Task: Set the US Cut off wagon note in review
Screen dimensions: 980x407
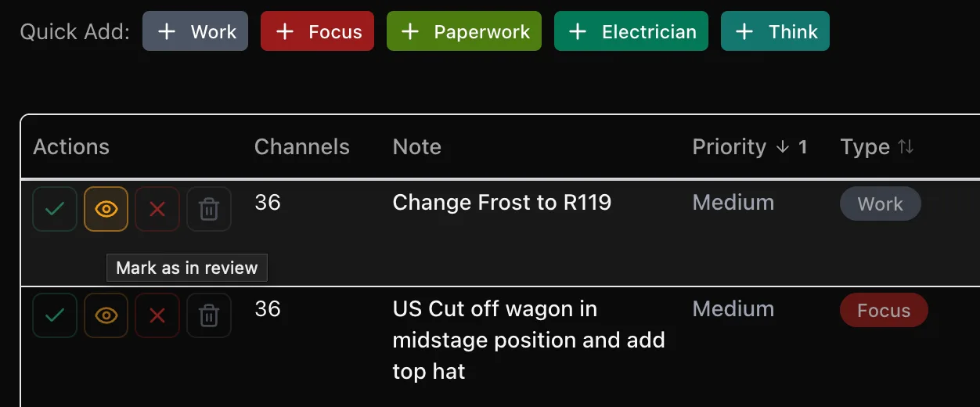Action: 106,315
